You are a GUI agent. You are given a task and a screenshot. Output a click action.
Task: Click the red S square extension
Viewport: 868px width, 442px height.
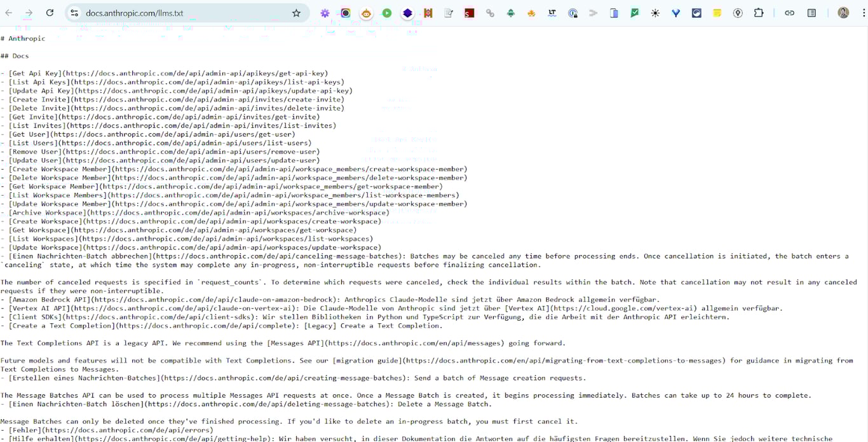pyautogui.click(x=469, y=13)
